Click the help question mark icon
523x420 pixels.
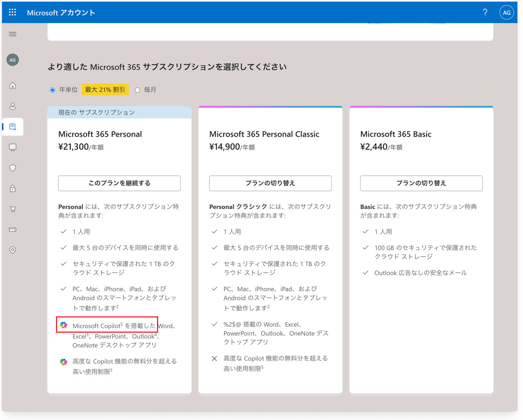coord(485,12)
